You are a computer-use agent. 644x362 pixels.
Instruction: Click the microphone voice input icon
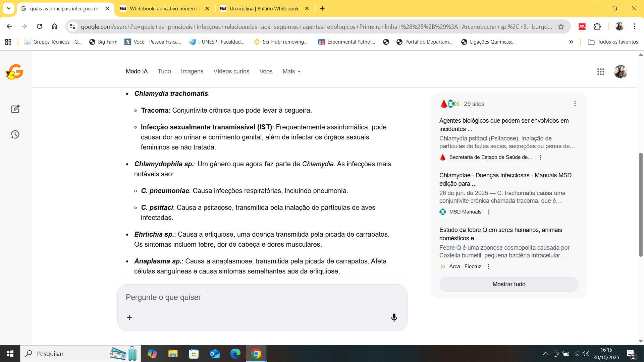point(394,317)
